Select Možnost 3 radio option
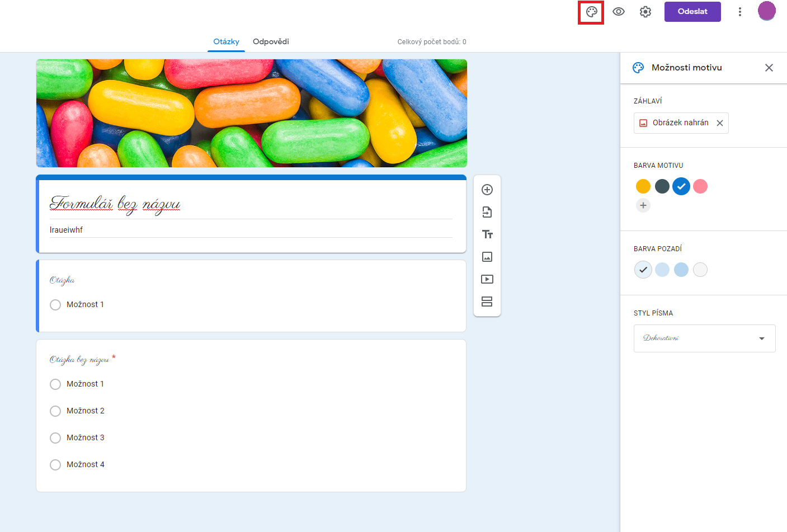Viewport: 787px width, 532px height. coord(55,438)
